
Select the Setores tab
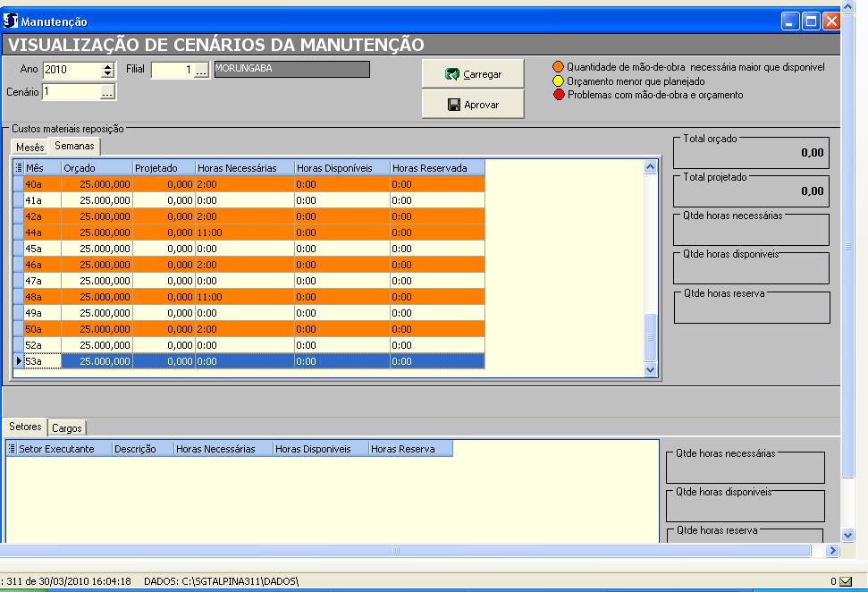tap(25, 427)
